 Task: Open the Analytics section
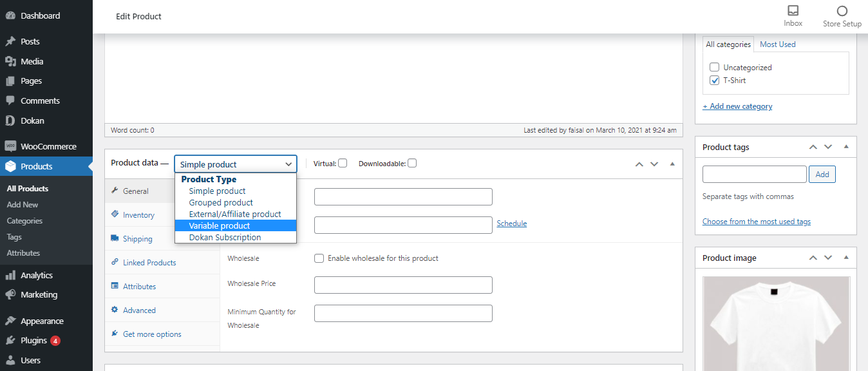[35, 275]
